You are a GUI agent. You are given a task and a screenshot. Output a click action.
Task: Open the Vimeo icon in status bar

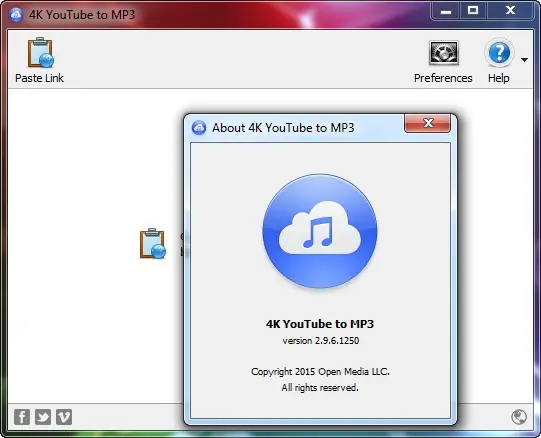coord(64,417)
